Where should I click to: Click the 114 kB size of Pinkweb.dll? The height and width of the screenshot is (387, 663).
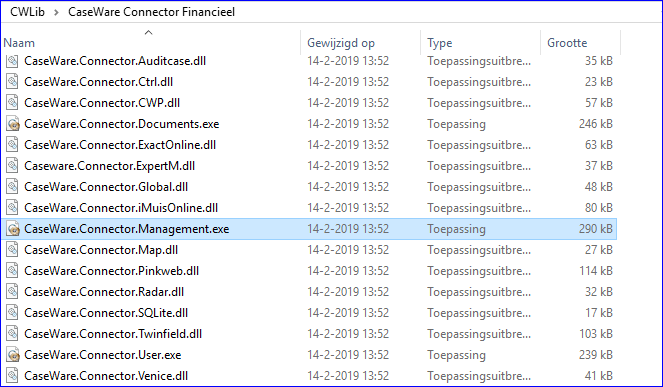[596, 271]
